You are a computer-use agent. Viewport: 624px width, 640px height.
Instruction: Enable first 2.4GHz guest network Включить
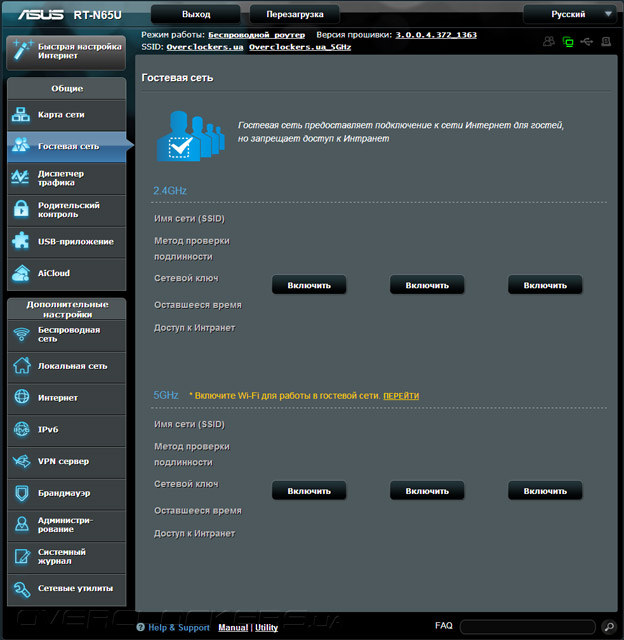click(309, 285)
